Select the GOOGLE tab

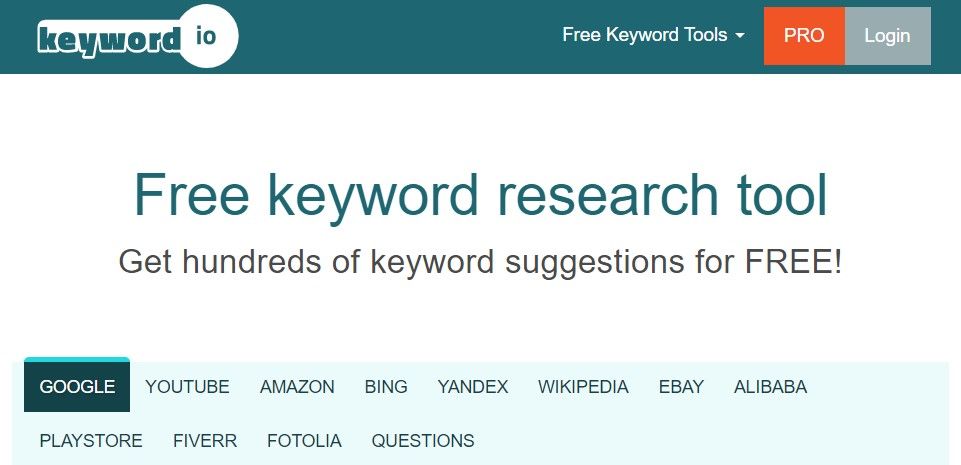coord(77,386)
